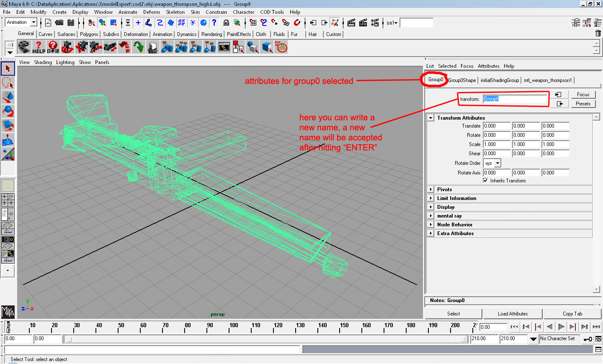This screenshot has width=603, height=364.
Task: Click the lock selection padlock icon
Action: [x=226, y=23]
